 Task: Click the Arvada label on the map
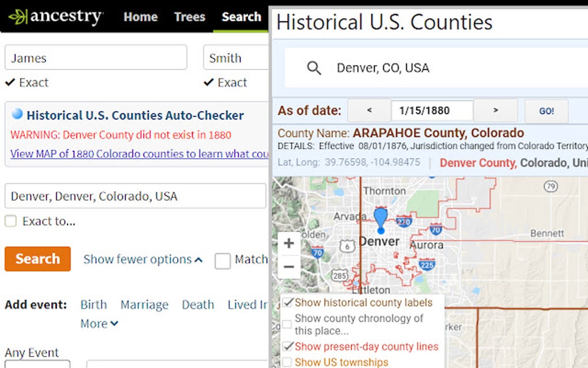click(x=350, y=216)
